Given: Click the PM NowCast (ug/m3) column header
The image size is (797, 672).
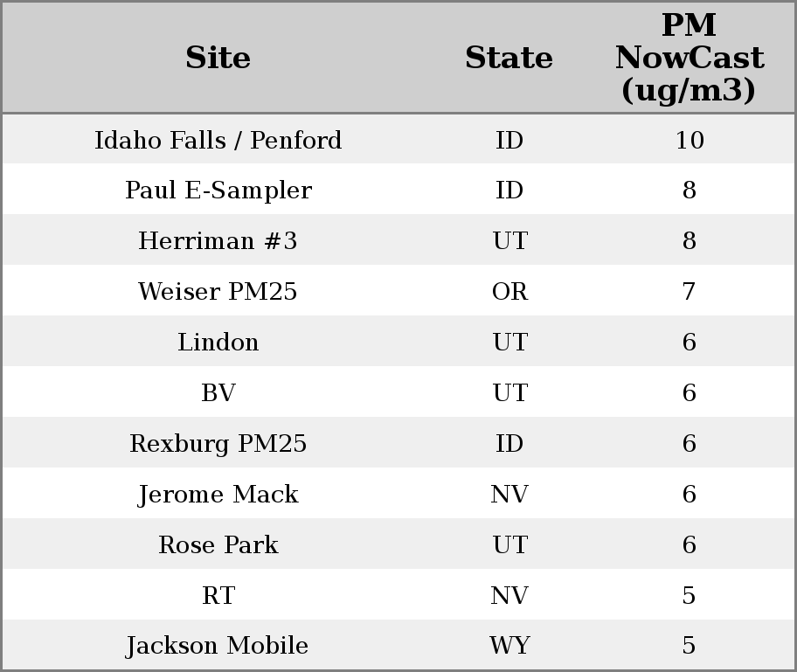Looking at the screenshot, I should pos(689,58).
